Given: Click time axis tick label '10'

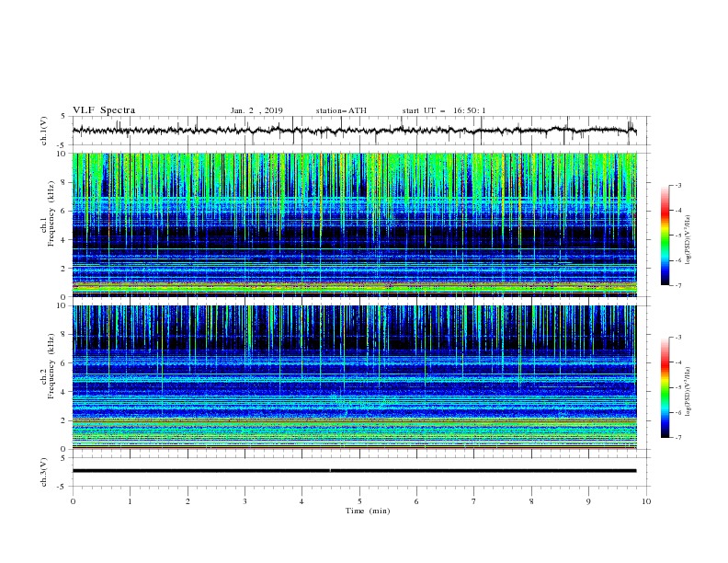Looking at the screenshot, I should click(646, 501).
